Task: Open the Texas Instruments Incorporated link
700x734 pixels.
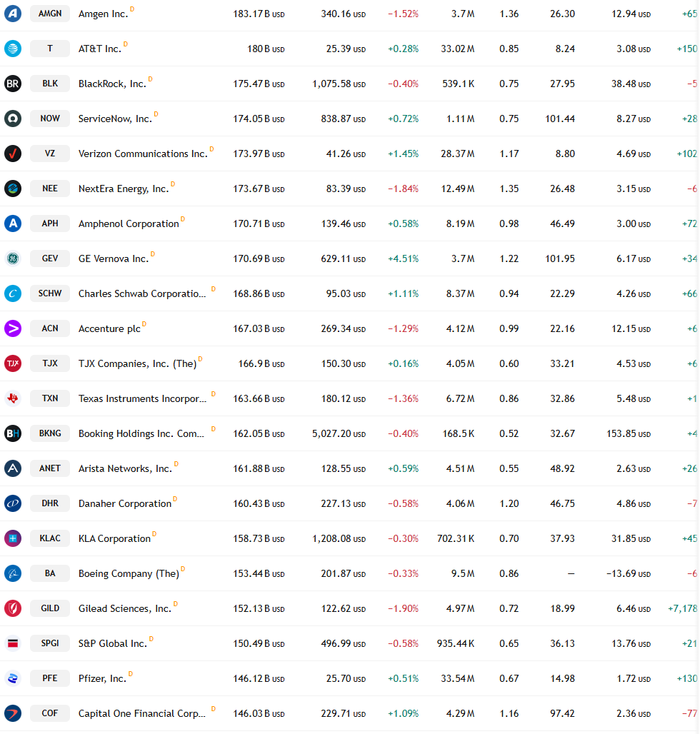Action: 142,399
